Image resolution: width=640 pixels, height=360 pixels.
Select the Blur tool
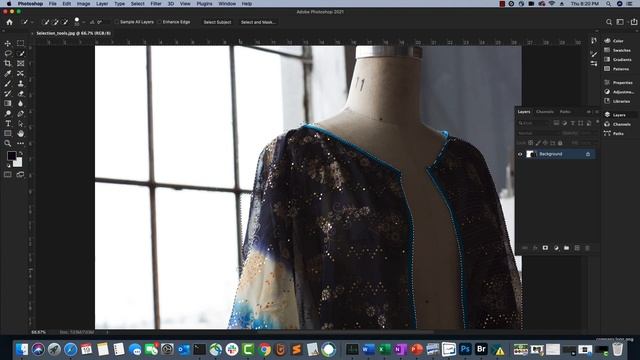[x=20, y=104]
